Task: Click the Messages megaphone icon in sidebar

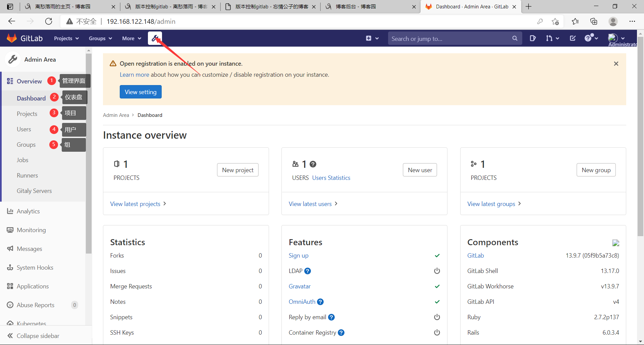Action: (x=10, y=249)
